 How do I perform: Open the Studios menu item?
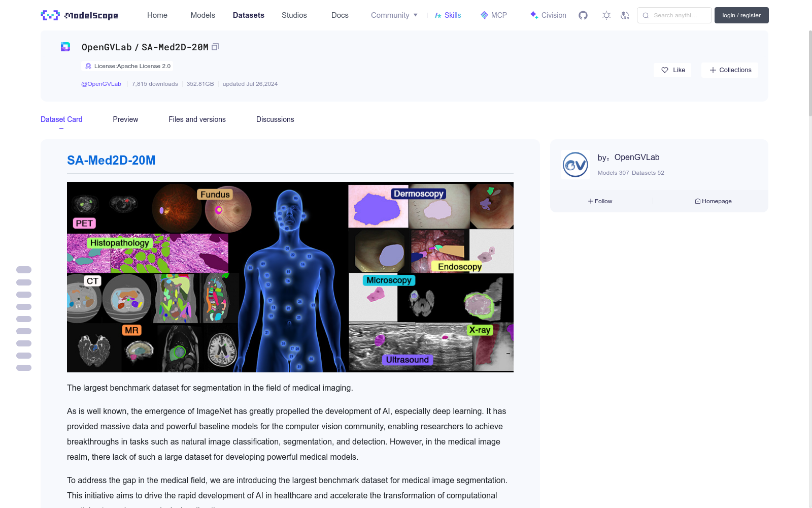pos(294,15)
